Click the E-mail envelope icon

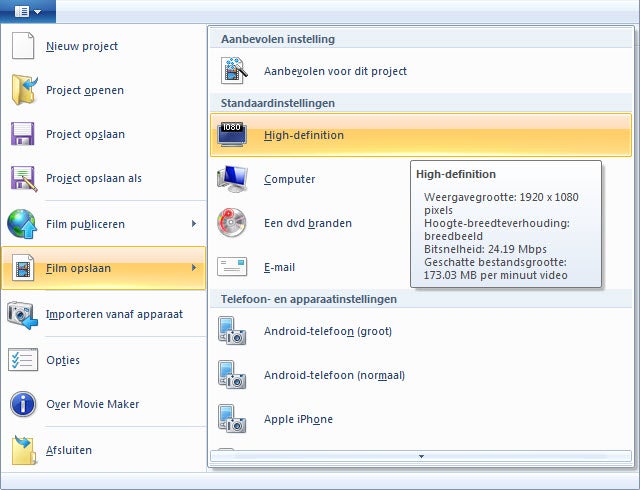pyautogui.click(x=232, y=267)
